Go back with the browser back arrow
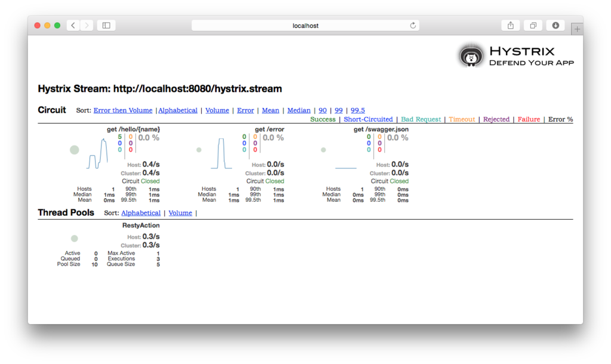Image resolution: width=611 pixels, height=364 pixels. [x=73, y=25]
